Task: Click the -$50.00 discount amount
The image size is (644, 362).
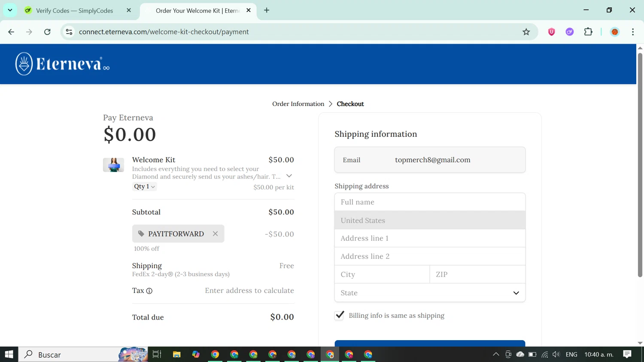Action: coord(279,234)
